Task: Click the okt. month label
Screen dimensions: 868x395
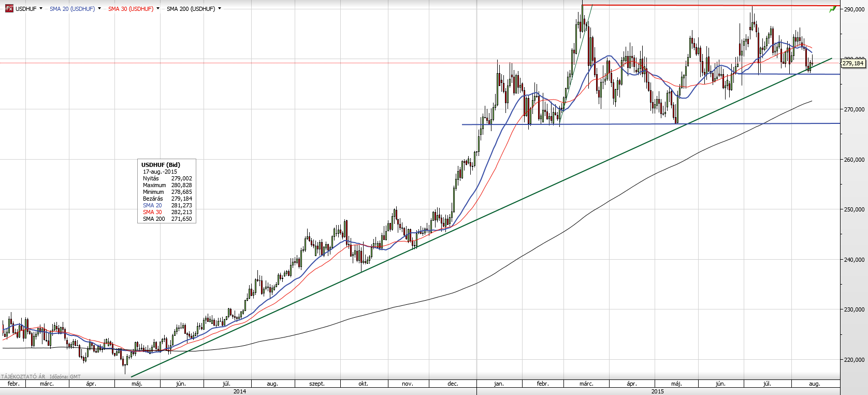Action: point(363,384)
